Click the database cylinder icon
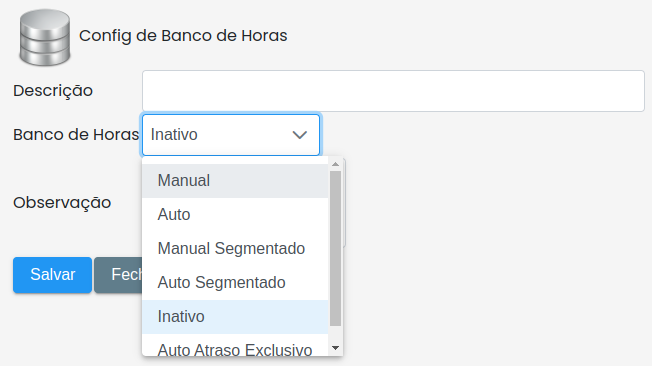Screen dimensions: 652x366 pos(45,38)
